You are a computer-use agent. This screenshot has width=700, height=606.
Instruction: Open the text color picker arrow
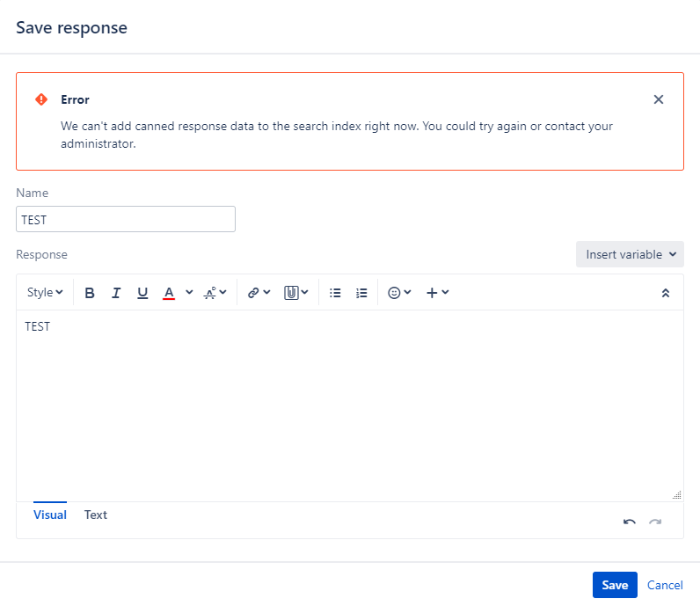click(189, 293)
